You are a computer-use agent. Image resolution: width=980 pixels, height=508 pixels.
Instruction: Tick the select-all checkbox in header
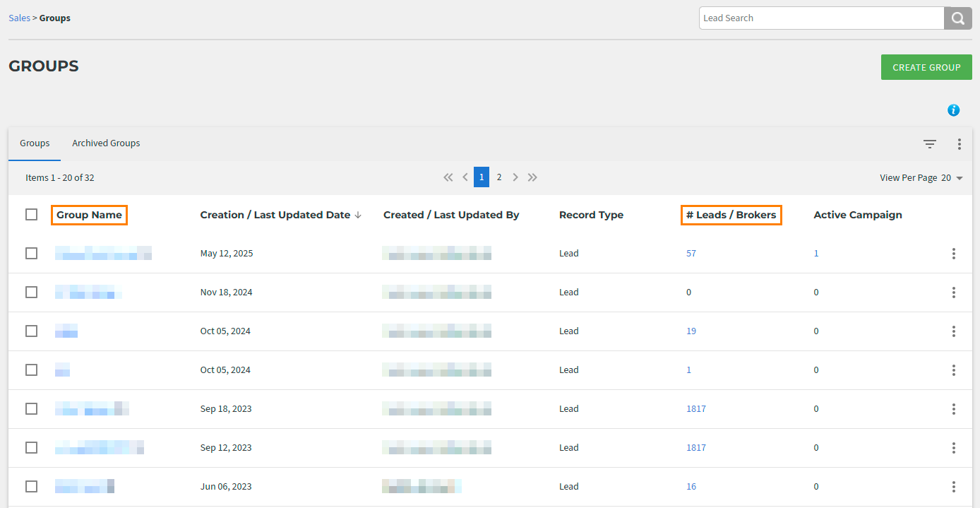[x=31, y=214]
